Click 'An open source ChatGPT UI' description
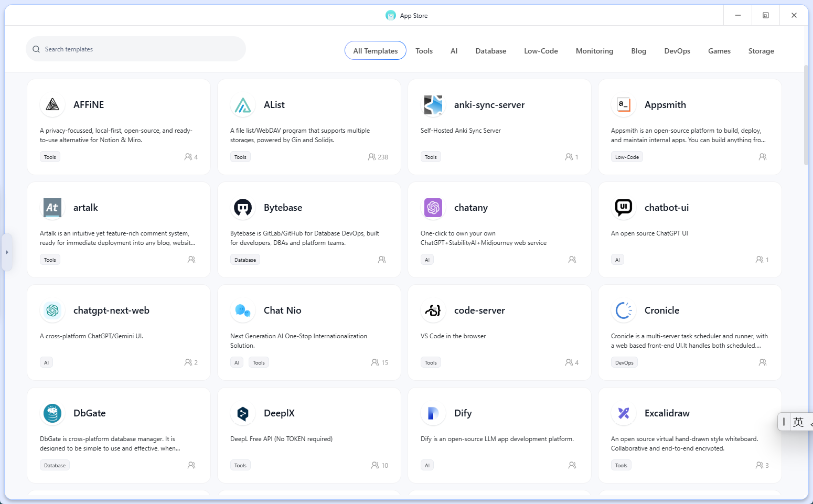813x504 pixels. point(649,233)
